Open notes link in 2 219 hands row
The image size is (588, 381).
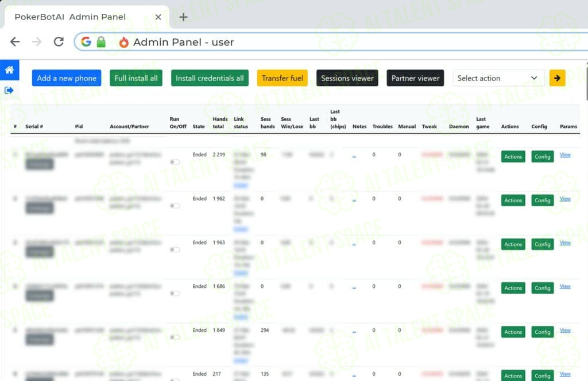354,156
